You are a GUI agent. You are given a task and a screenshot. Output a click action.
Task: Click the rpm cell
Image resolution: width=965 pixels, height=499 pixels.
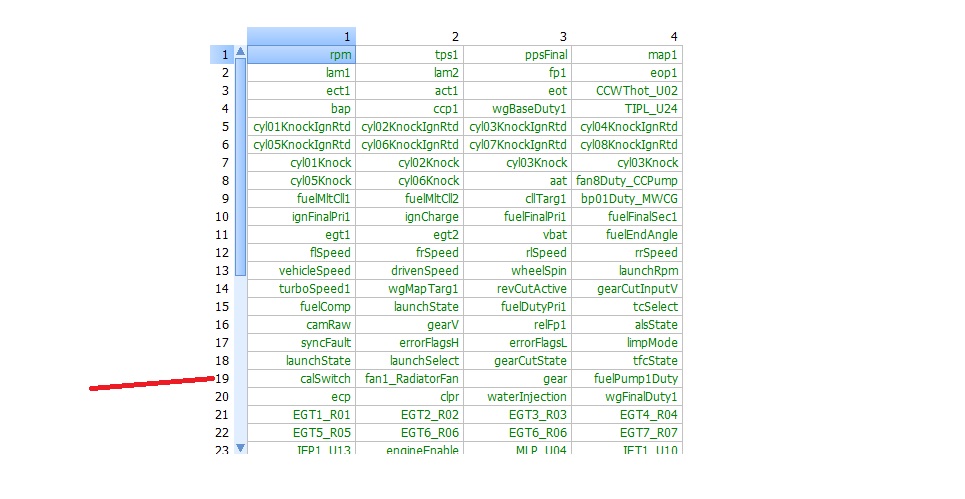coord(301,54)
